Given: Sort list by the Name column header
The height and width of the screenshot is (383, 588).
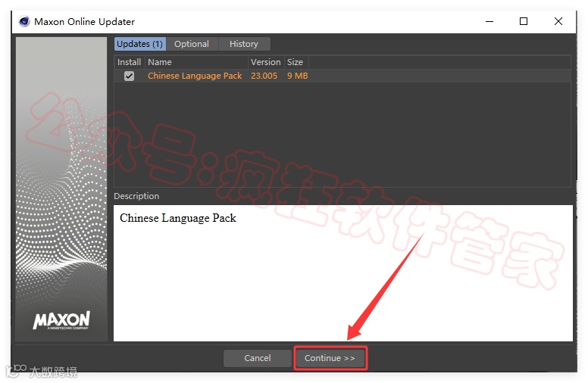Looking at the screenshot, I should click(196, 62).
